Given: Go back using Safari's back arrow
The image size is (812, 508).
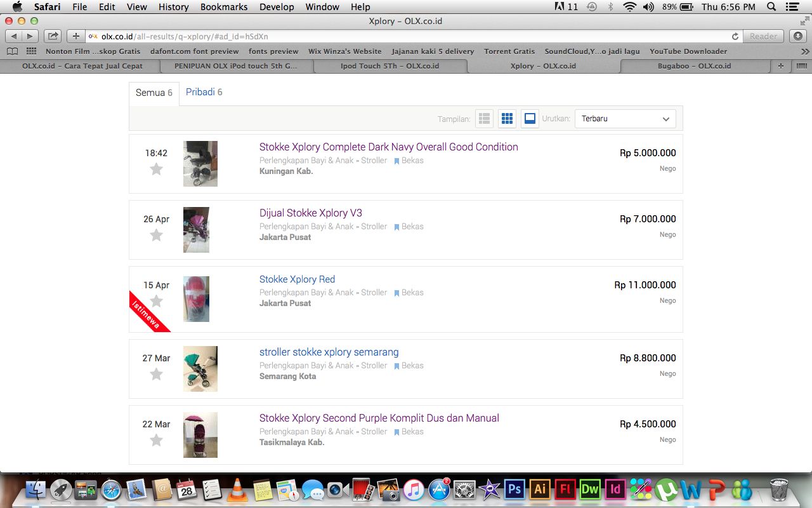Looking at the screenshot, I should (x=14, y=36).
